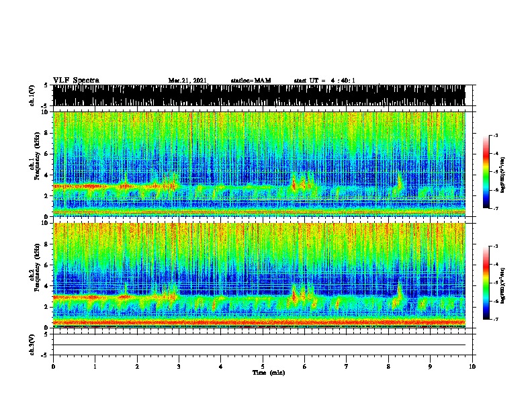Viewport: 532px width, 411px height.
Task: Click time axis tick "8"
Action: pyautogui.click(x=388, y=367)
